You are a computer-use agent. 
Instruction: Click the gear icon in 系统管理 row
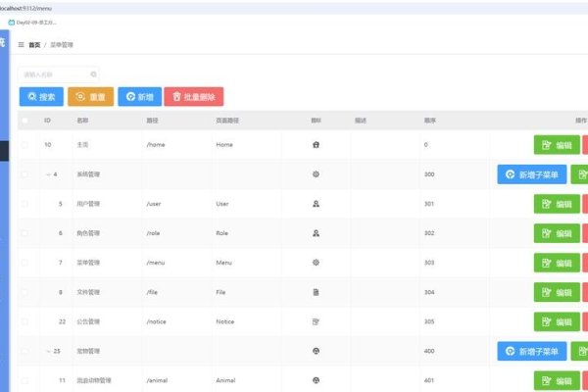[x=316, y=174]
